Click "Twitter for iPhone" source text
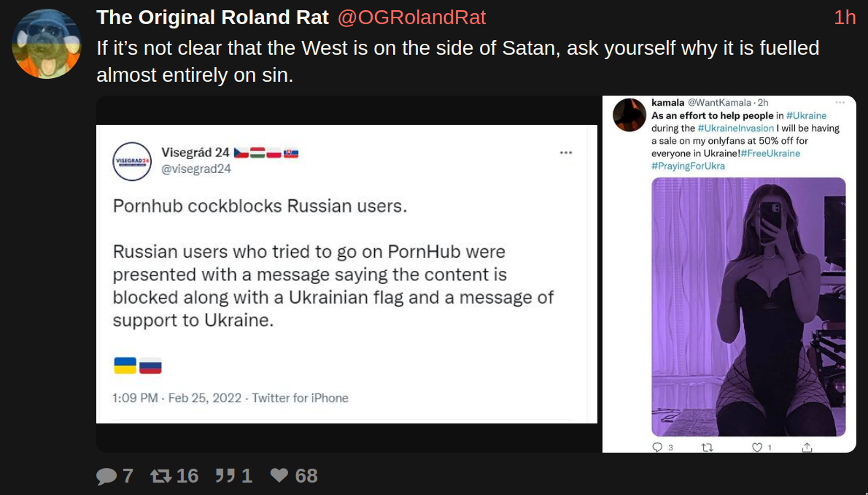Viewport: 868px width, 495px height. (300, 398)
